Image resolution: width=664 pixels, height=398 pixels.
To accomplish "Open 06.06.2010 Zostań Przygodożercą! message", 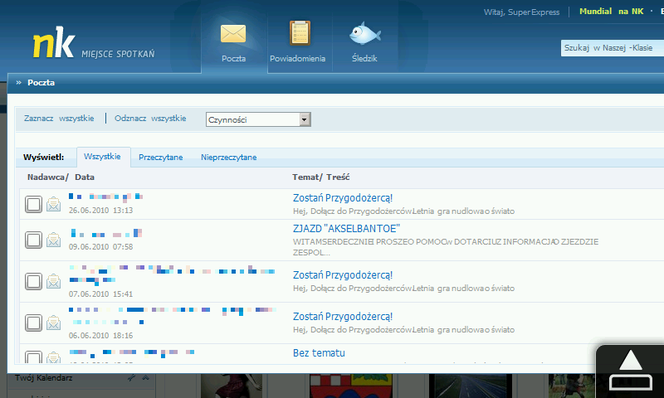I will [x=343, y=316].
